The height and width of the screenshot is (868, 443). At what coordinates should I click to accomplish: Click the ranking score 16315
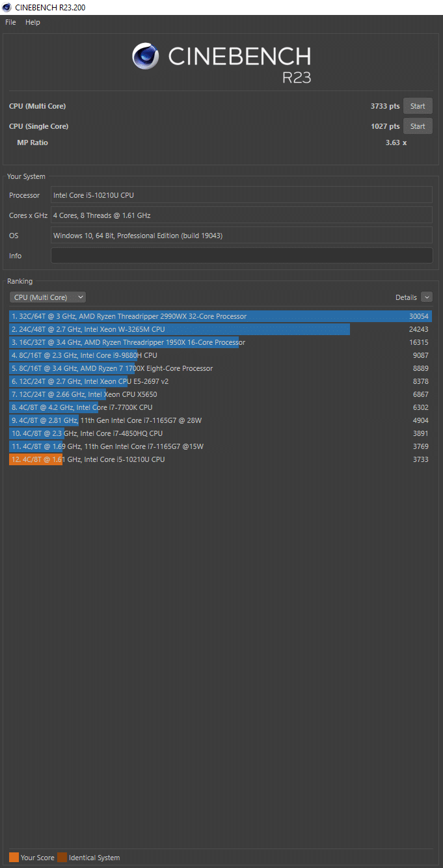(418, 342)
